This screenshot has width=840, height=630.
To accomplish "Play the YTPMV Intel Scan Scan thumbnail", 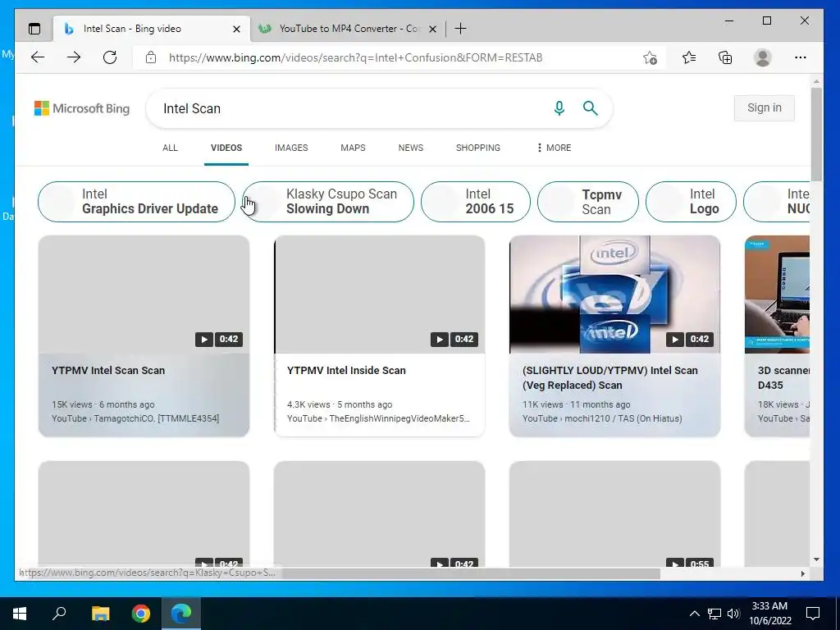I will (144, 294).
